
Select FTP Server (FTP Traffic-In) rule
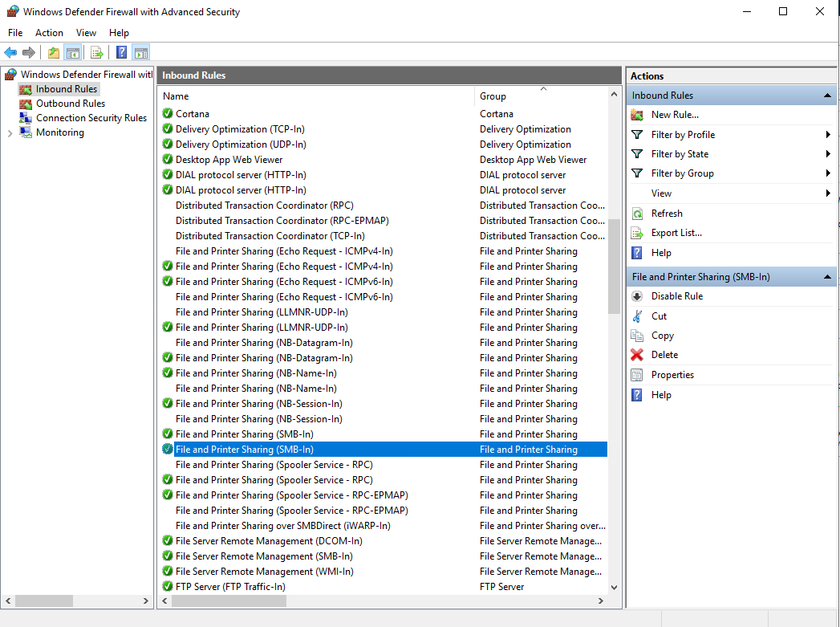click(383, 586)
